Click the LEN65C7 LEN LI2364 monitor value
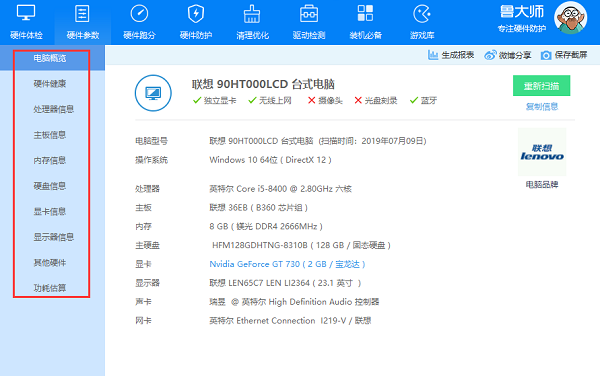The height and width of the screenshot is (376, 600). 285,283
